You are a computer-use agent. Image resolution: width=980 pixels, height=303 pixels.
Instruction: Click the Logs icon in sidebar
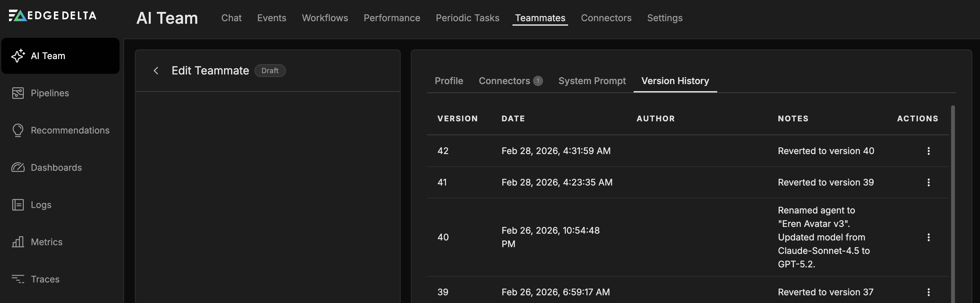(18, 205)
